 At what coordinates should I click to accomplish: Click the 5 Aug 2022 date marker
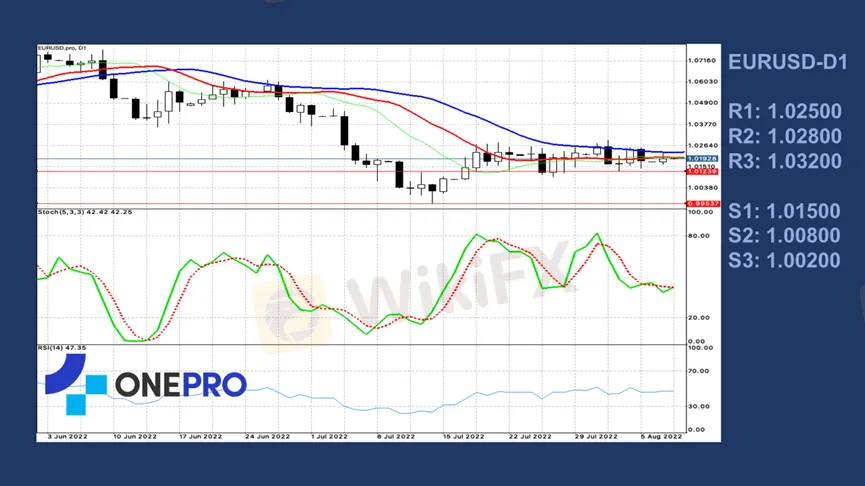click(660, 437)
